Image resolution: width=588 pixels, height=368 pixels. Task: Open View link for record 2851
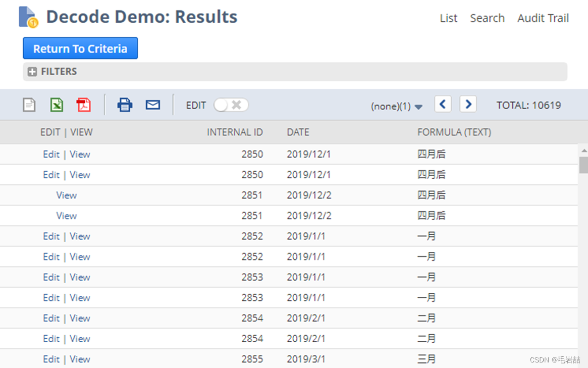coord(67,195)
